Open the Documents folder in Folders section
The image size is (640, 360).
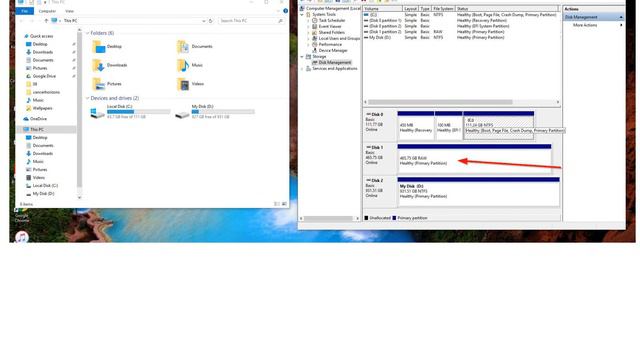pos(194,47)
